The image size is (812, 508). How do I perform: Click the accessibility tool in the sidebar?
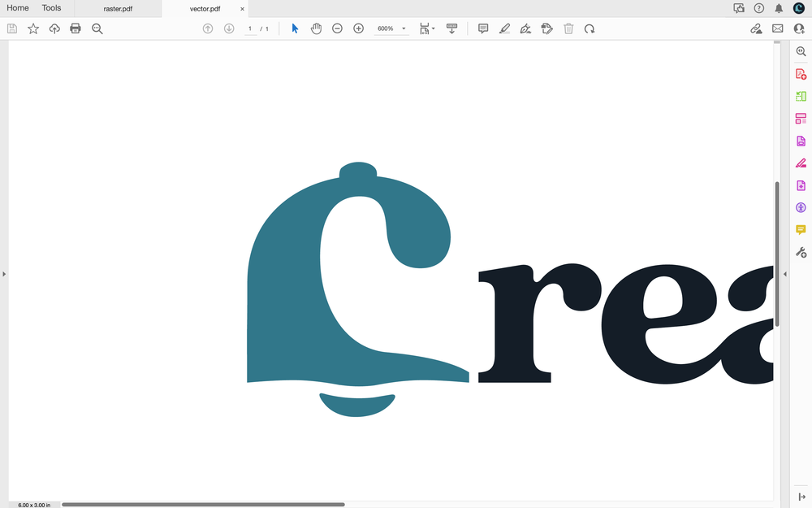(800, 207)
